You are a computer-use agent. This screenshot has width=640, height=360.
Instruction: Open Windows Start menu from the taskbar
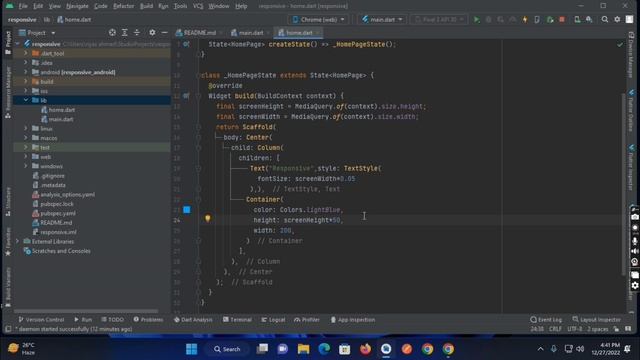(191, 349)
